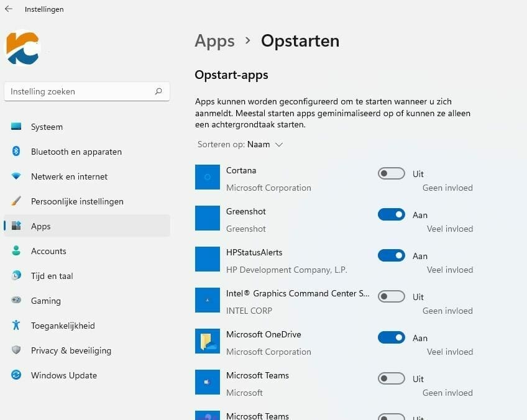Turn on Cortana startup toggle
The image size is (527, 420).
pos(392,173)
